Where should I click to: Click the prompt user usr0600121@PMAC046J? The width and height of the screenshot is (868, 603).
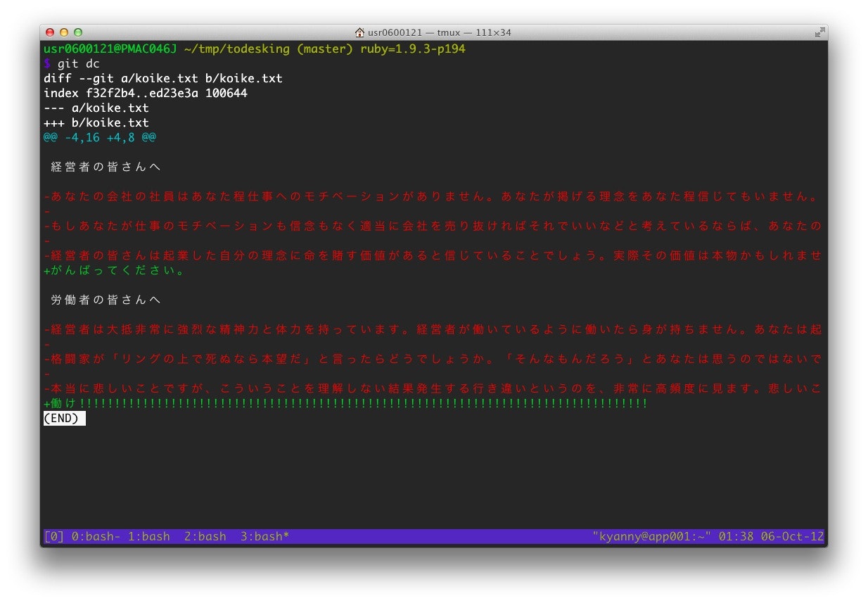[110, 49]
